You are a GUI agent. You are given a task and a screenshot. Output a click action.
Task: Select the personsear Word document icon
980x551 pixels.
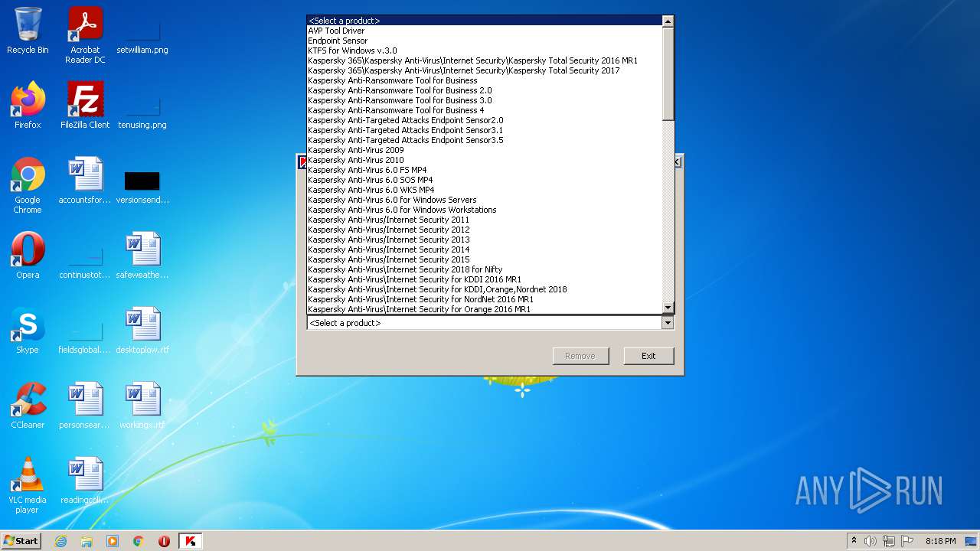click(x=85, y=406)
